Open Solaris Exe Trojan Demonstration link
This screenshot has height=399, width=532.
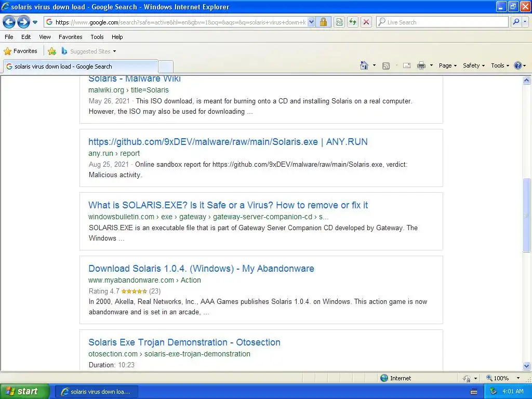pos(184,342)
